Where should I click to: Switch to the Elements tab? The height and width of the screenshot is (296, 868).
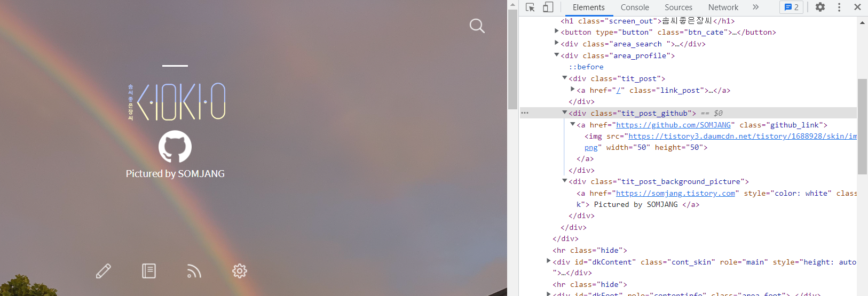coord(588,7)
